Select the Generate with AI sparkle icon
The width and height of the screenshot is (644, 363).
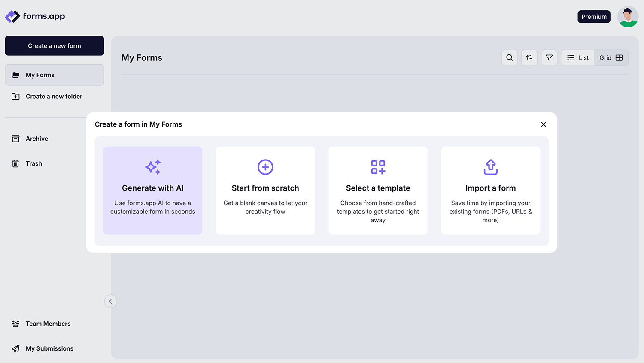click(152, 167)
